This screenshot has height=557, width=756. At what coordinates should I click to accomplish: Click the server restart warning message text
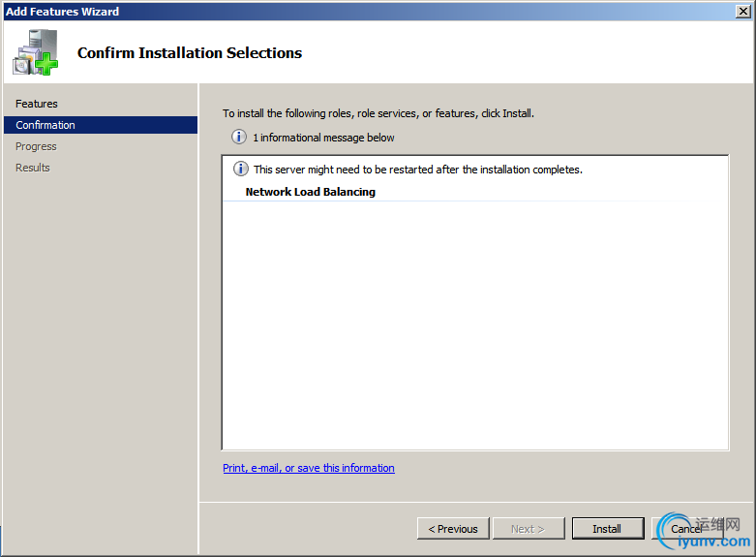coord(417,170)
